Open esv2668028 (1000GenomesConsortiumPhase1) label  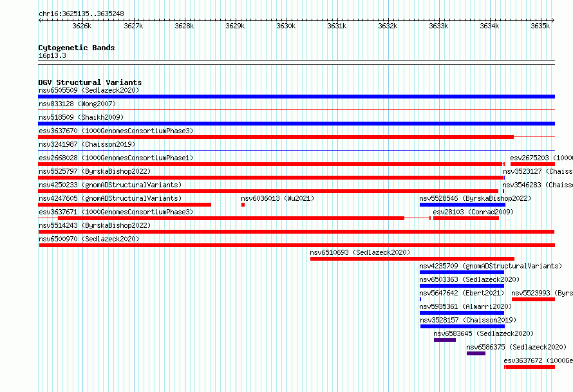tap(116, 158)
